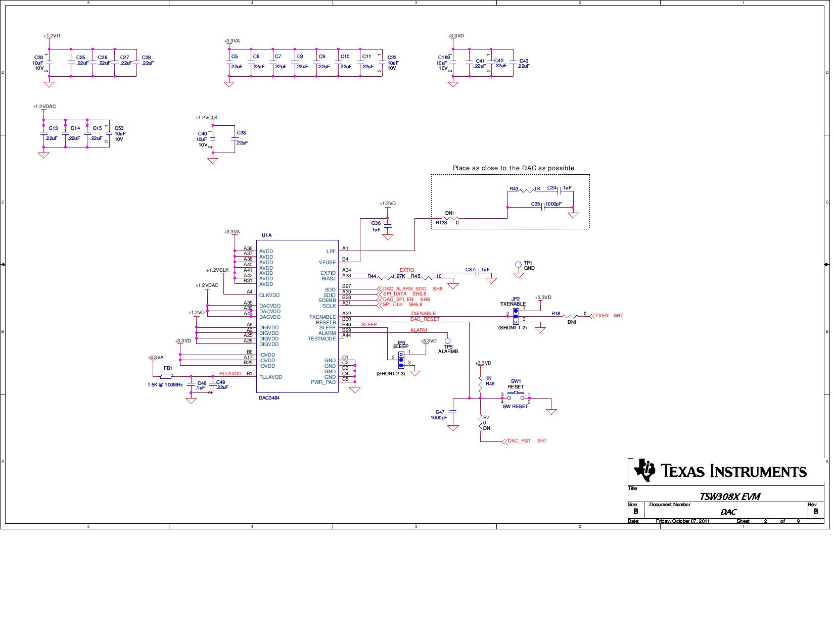Click the C35 1000pF capacitor symbol
The height and width of the screenshot is (644, 834).
click(x=542, y=207)
